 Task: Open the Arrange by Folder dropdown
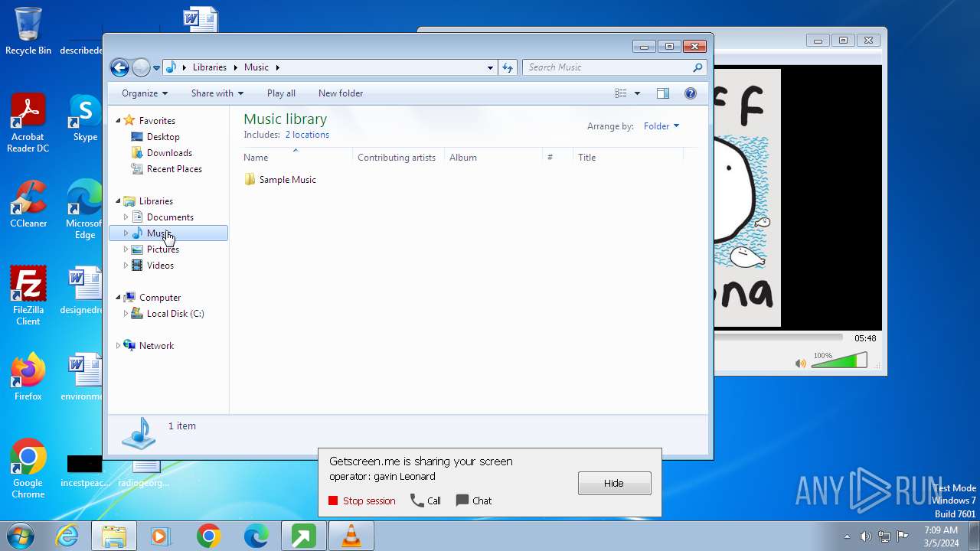[x=661, y=126]
